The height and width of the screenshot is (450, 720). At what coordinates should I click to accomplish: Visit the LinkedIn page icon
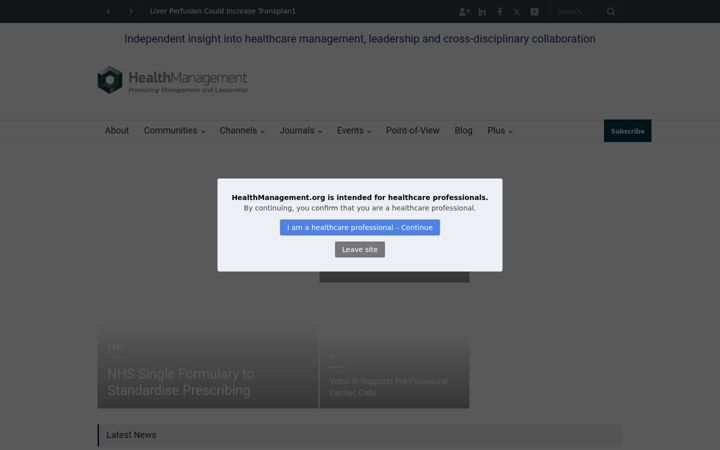click(x=482, y=12)
